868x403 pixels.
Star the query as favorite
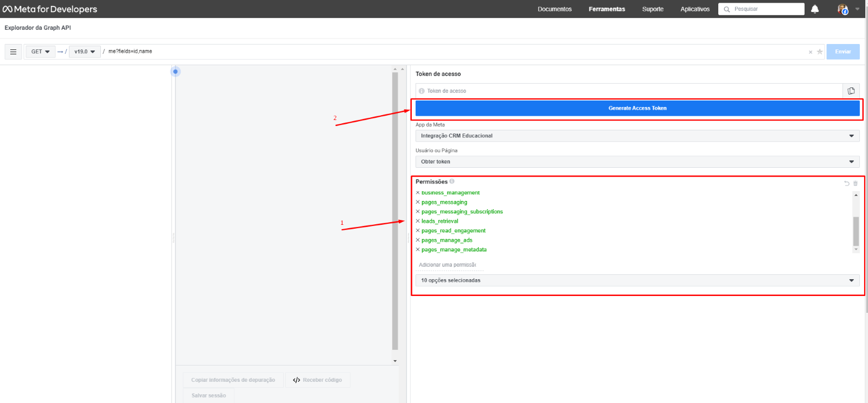820,52
